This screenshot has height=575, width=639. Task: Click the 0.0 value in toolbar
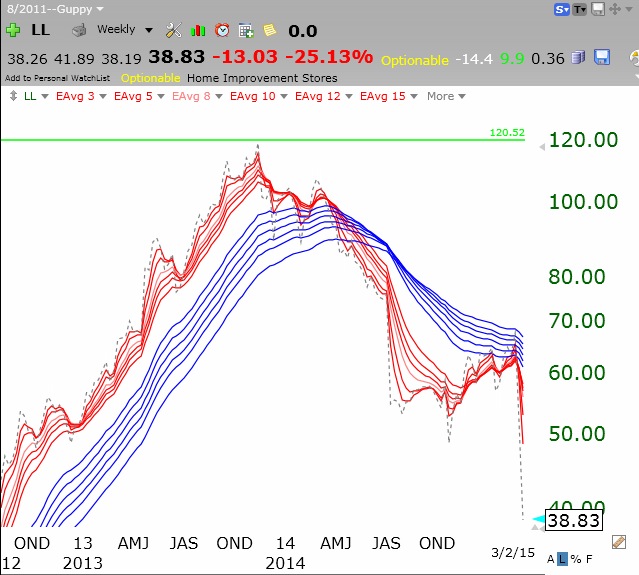point(302,31)
